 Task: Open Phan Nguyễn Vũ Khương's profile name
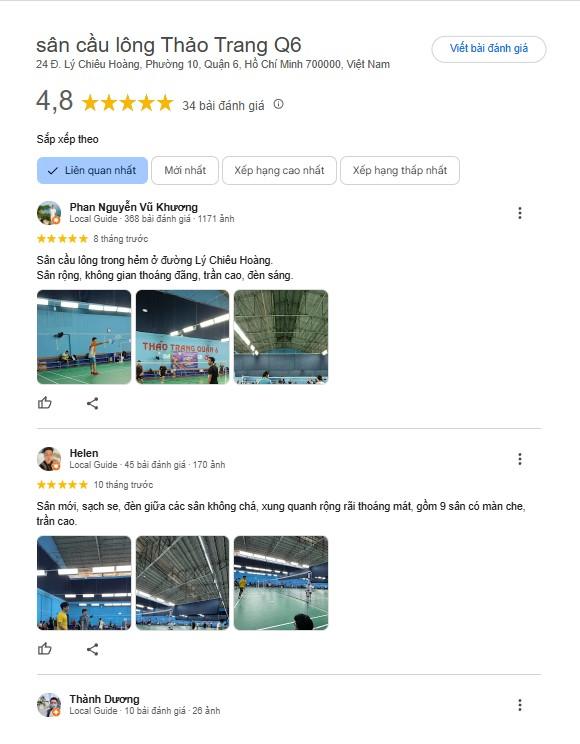click(x=133, y=207)
